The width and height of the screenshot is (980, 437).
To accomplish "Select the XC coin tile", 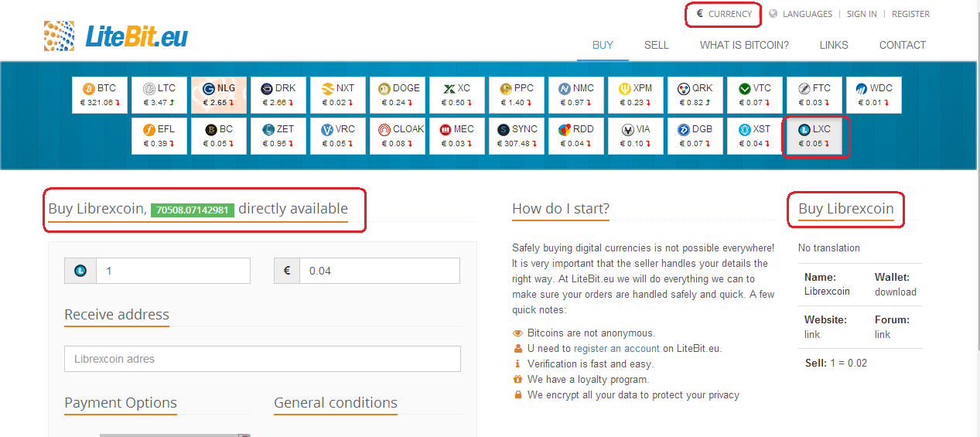I will pyautogui.click(x=457, y=95).
